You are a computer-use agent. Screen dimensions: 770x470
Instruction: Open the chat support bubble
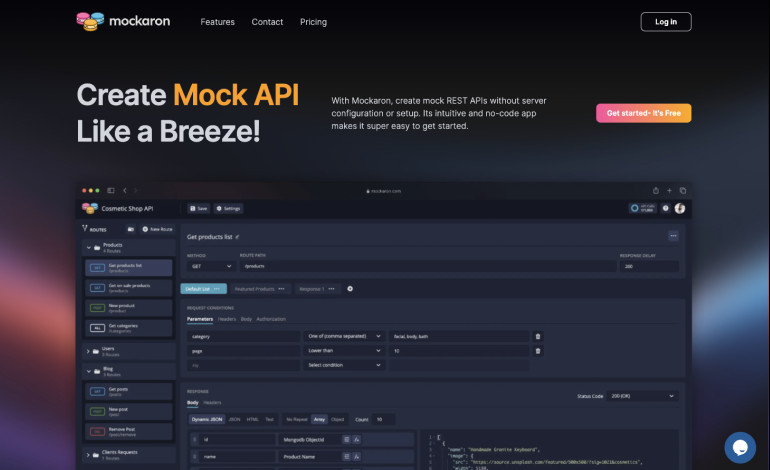click(740, 447)
